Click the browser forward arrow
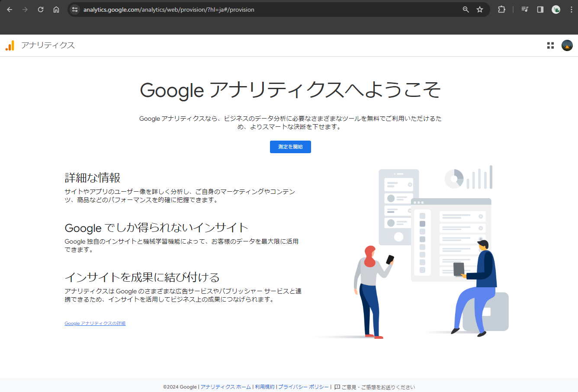 (25, 10)
